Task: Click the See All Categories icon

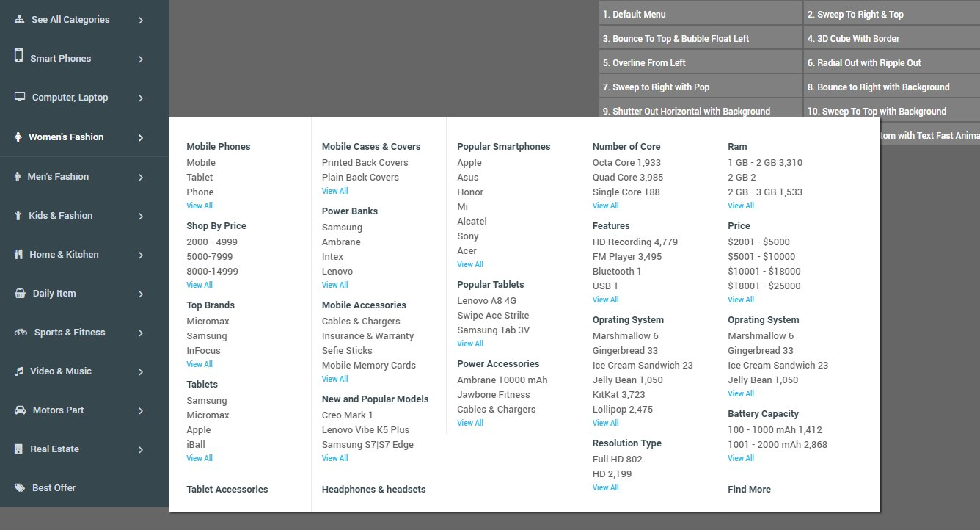Action: [x=16, y=19]
